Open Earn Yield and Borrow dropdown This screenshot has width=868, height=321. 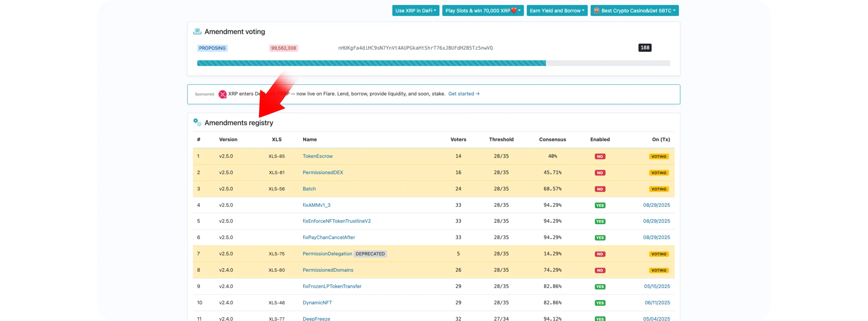pos(557,11)
